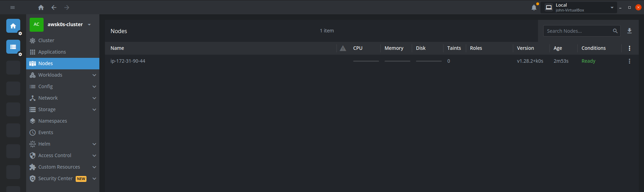This screenshot has height=192, width=644.
Task: Expand the Workloads section
Action: pyautogui.click(x=94, y=75)
